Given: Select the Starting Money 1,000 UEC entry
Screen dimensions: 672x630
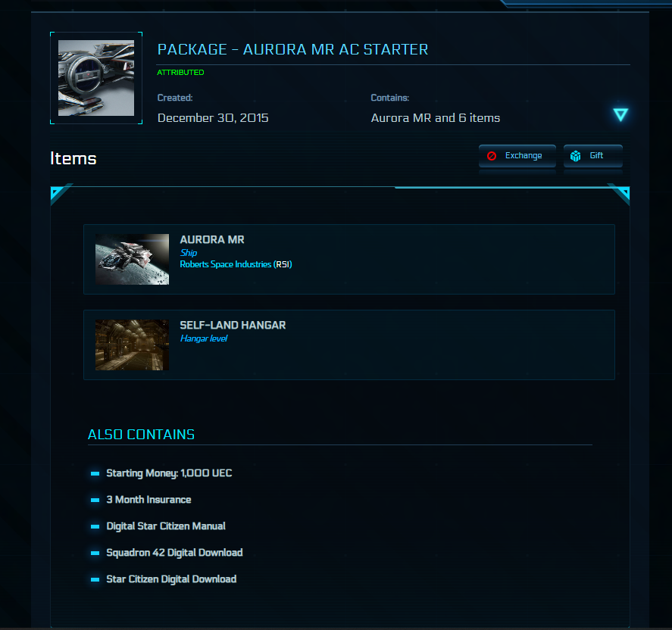Looking at the screenshot, I should pyautogui.click(x=169, y=473).
